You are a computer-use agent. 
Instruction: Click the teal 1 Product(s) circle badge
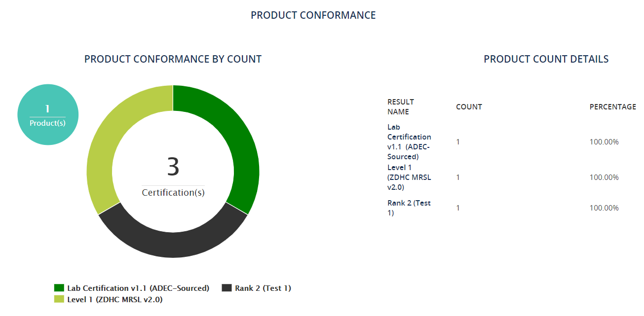(x=48, y=115)
